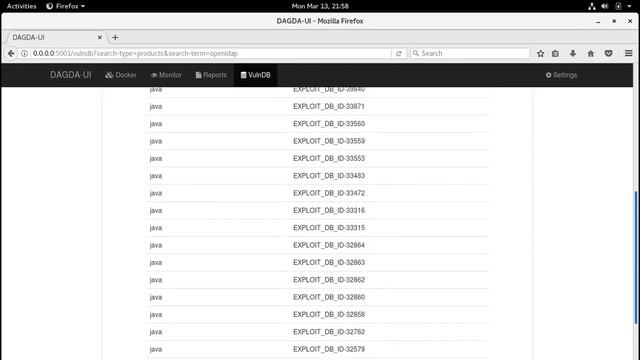
Task: Click the java cell beside EXPLOIT_DB_ID-32579
Action: click(156, 349)
